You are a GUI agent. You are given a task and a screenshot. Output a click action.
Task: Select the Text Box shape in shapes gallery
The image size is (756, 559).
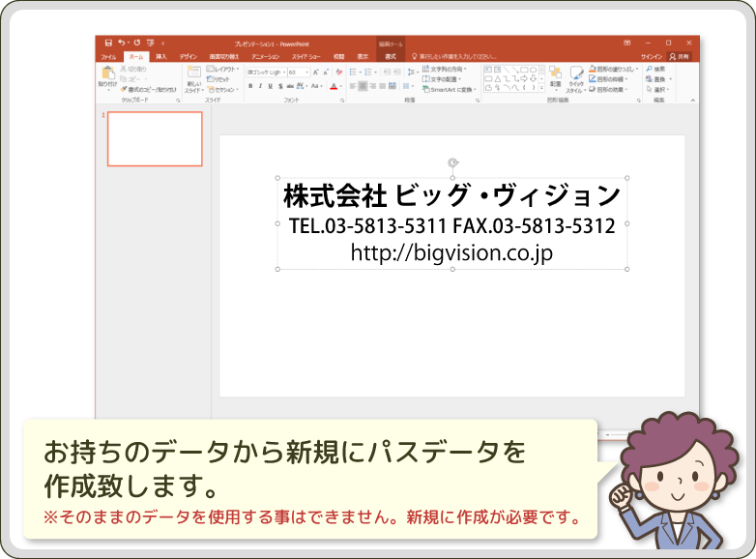coord(488,70)
